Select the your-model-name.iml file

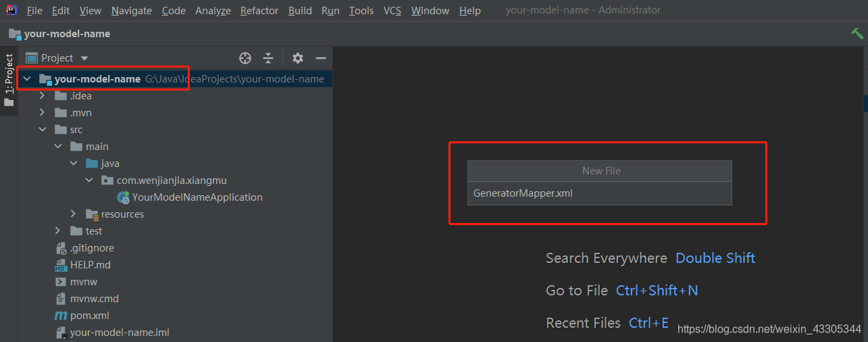click(x=120, y=333)
